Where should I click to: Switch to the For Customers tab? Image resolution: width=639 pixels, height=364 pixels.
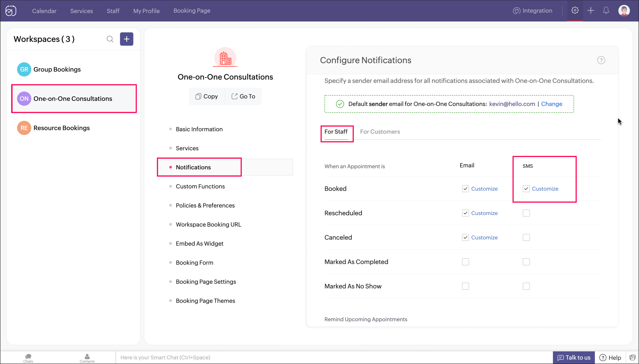point(380,131)
